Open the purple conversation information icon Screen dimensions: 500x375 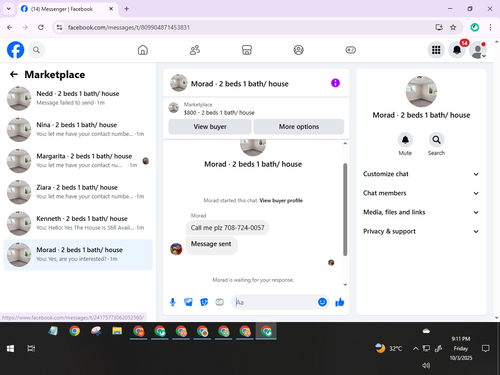click(x=335, y=83)
